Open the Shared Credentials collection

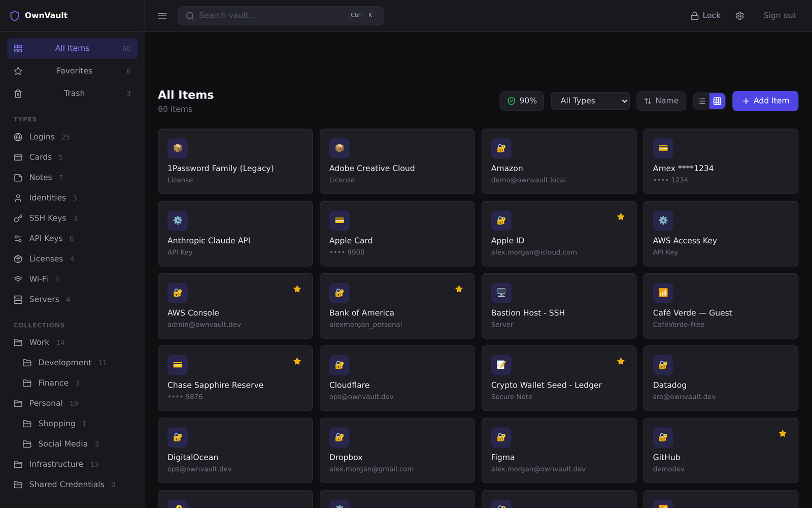(x=72, y=485)
